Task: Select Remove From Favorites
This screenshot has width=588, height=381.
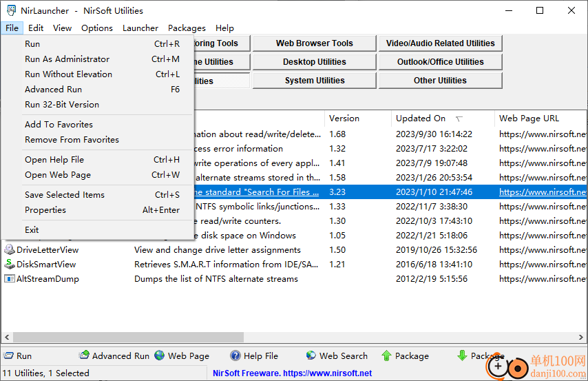Action: pos(98,140)
